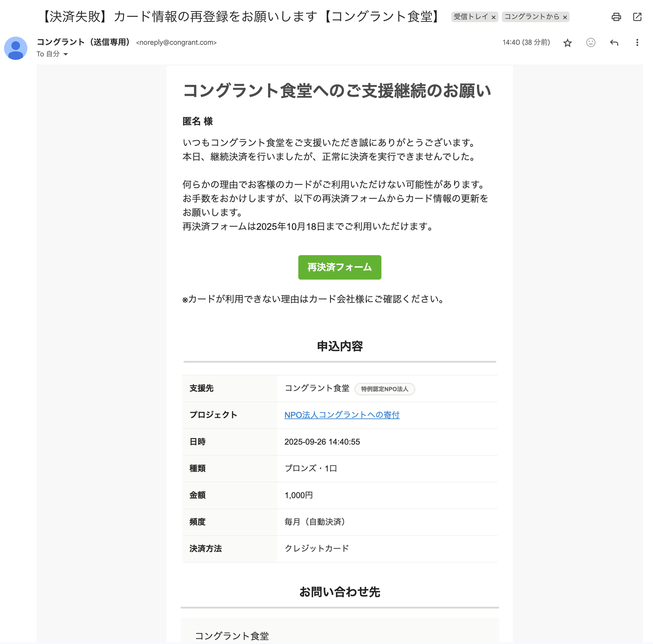Remove the コングラントから label with its X
653x644 pixels.
[565, 17]
